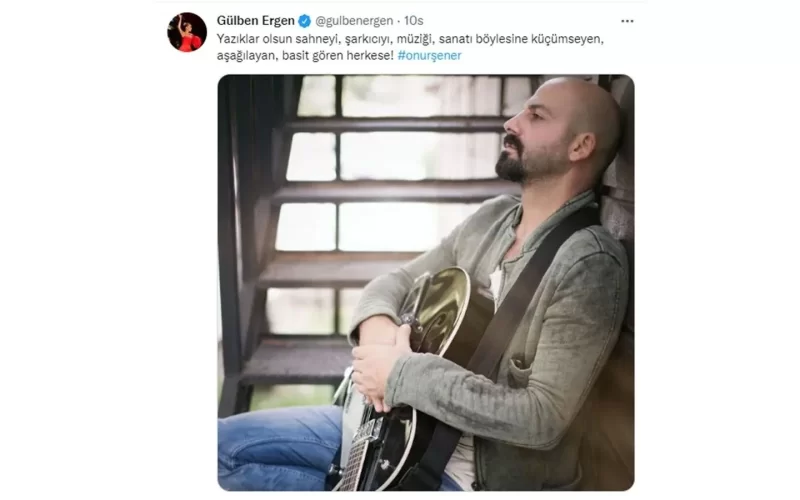
Task: Open Gülben Ergen's profile avatar
Action: [187, 32]
